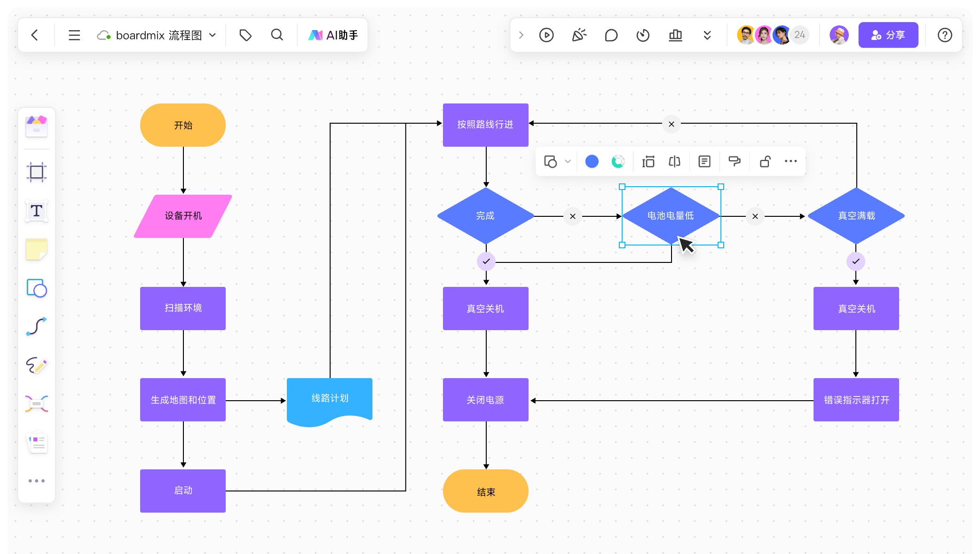Click X label on 按照路线行进 connector
Viewport: 980px width, 554px height.
pyautogui.click(x=672, y=124)
